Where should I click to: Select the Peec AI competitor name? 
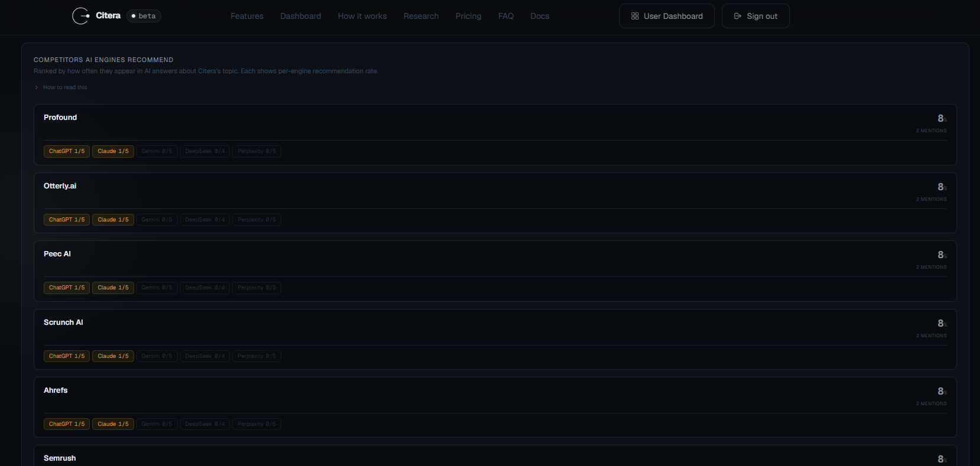coord(57,254)
